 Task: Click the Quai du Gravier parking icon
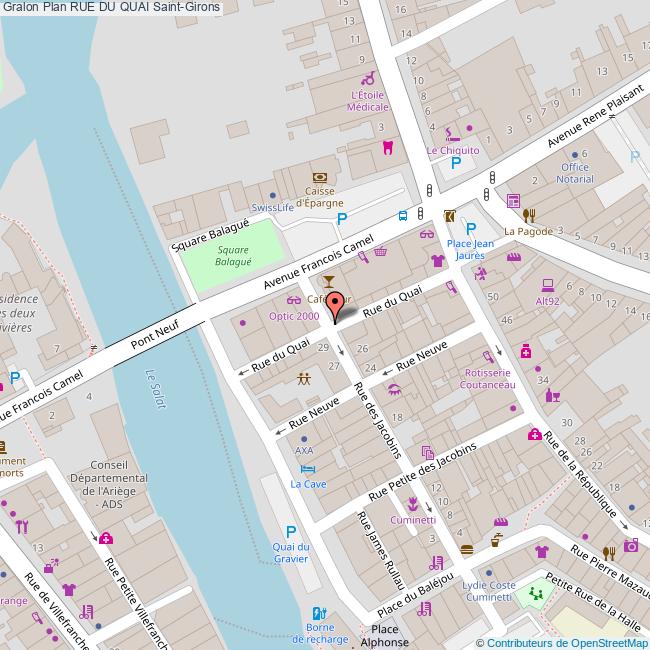(x=291, y=532)
